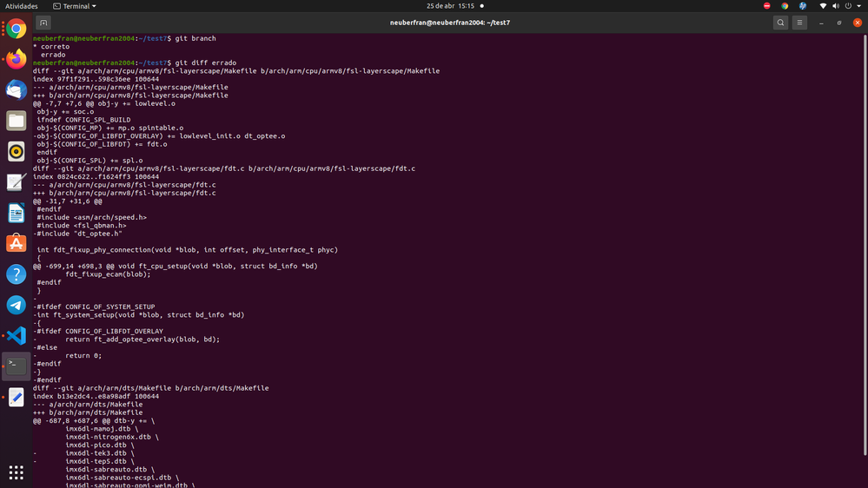
Task: Expand the system status menu arrow
Action: point(858,6)
